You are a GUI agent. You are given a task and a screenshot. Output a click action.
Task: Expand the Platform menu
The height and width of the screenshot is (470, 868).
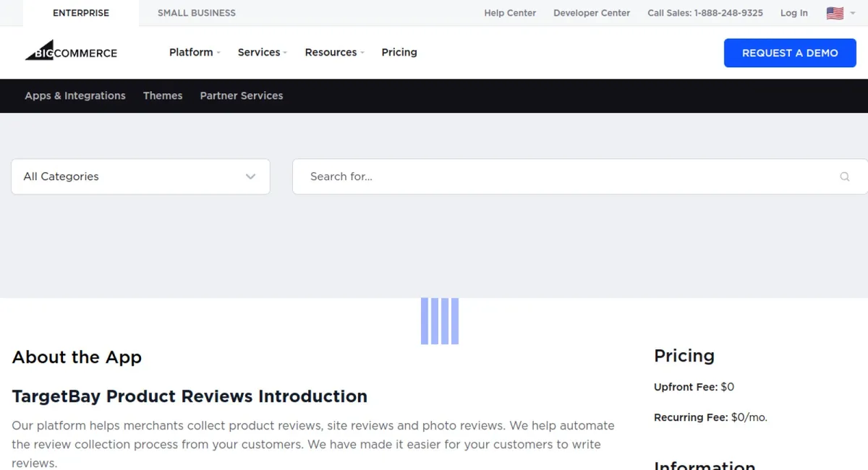[195, 52]
